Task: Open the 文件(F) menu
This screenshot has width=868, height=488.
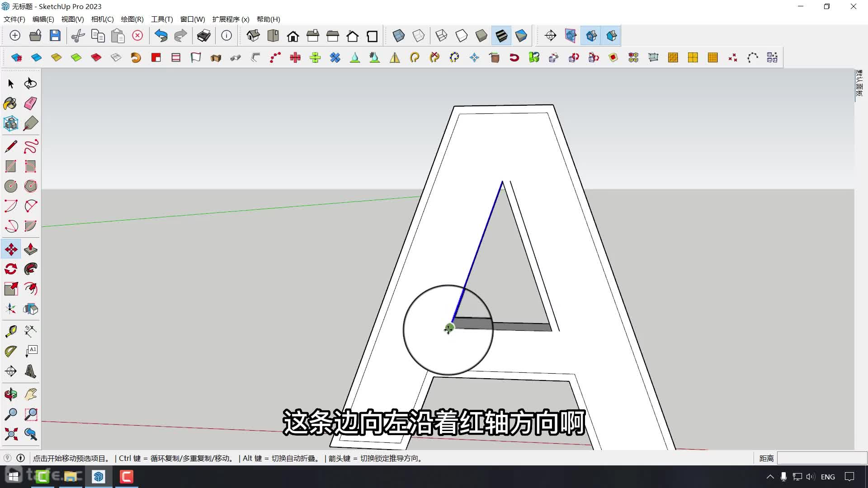Action: click(x=14, y=19)
